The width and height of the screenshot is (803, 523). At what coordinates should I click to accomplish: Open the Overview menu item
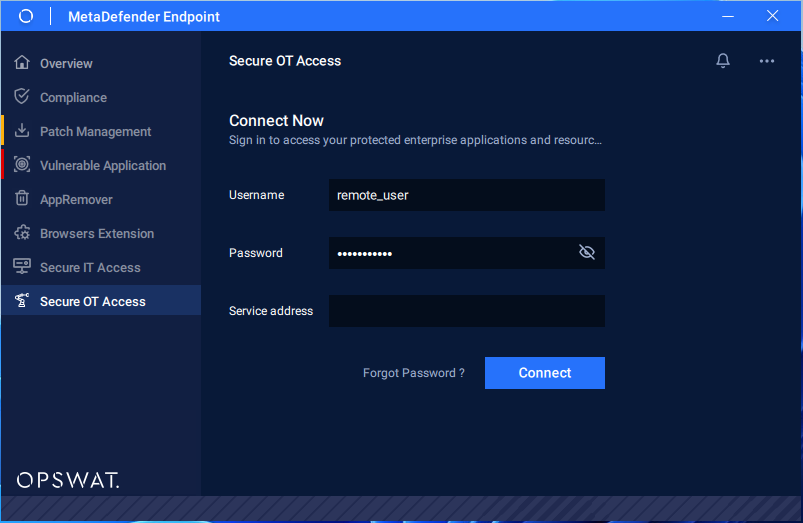101,63
